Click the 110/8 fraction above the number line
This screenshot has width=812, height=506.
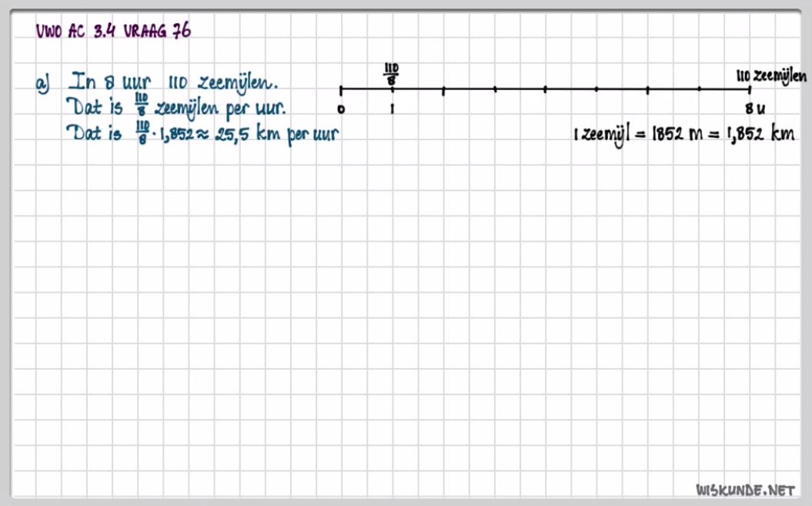391,75
